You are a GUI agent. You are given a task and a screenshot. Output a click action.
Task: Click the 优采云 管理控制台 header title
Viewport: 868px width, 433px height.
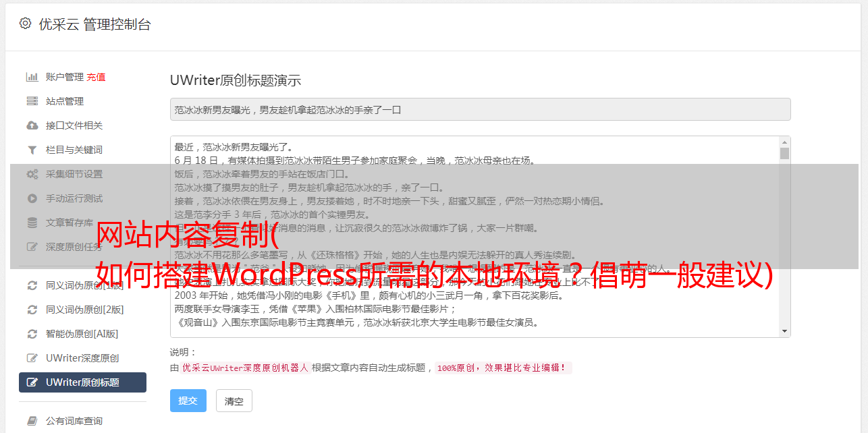tap(94, 24)
